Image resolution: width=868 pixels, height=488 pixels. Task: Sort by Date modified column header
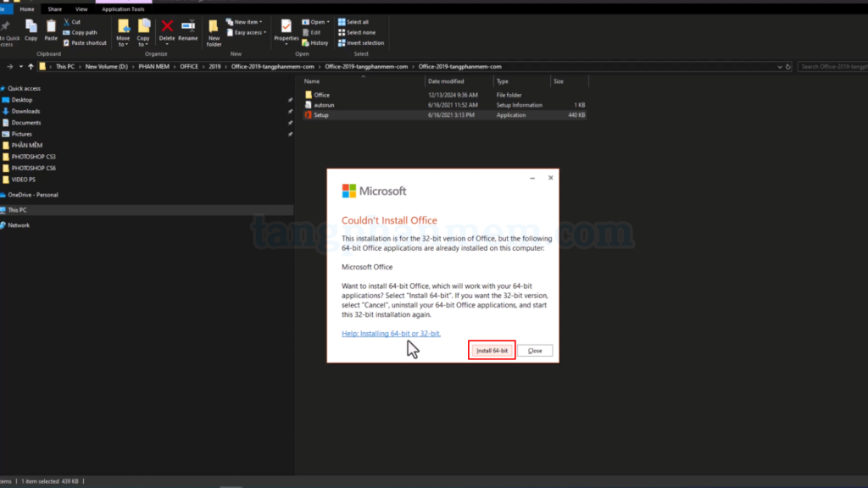coord(459,81)
